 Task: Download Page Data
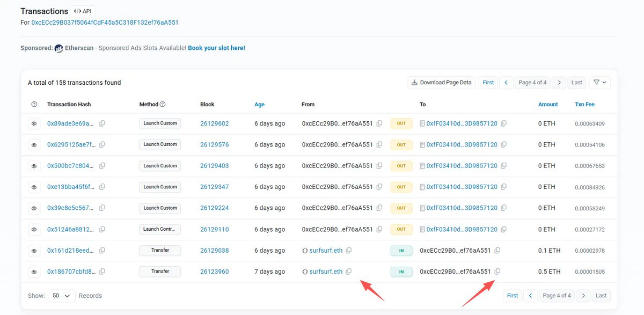tap(442, 83)
